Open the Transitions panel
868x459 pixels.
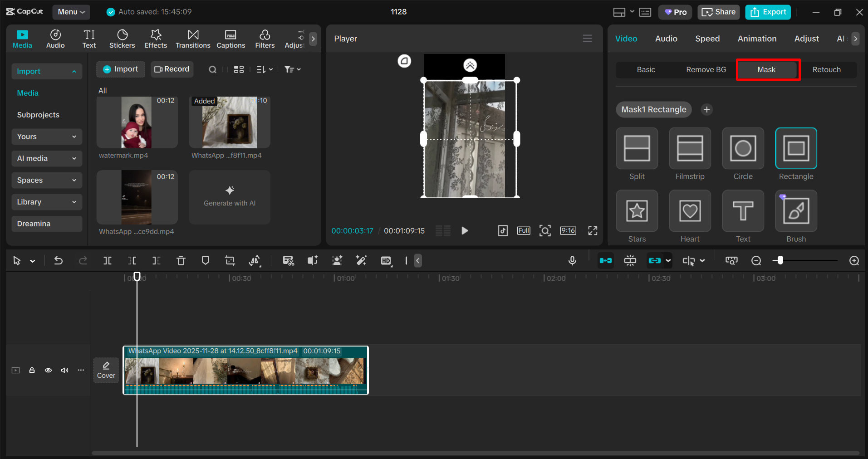click(193, 38)
